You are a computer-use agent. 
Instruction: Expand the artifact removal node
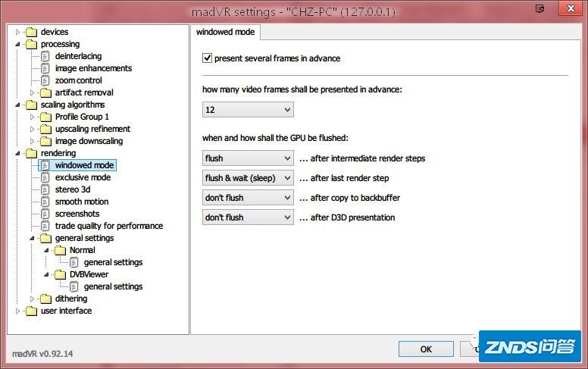click(x=33, y=92)
